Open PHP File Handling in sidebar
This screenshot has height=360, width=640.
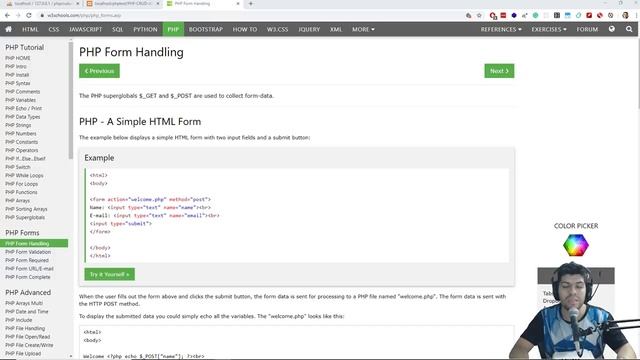[x=25, y=328]
